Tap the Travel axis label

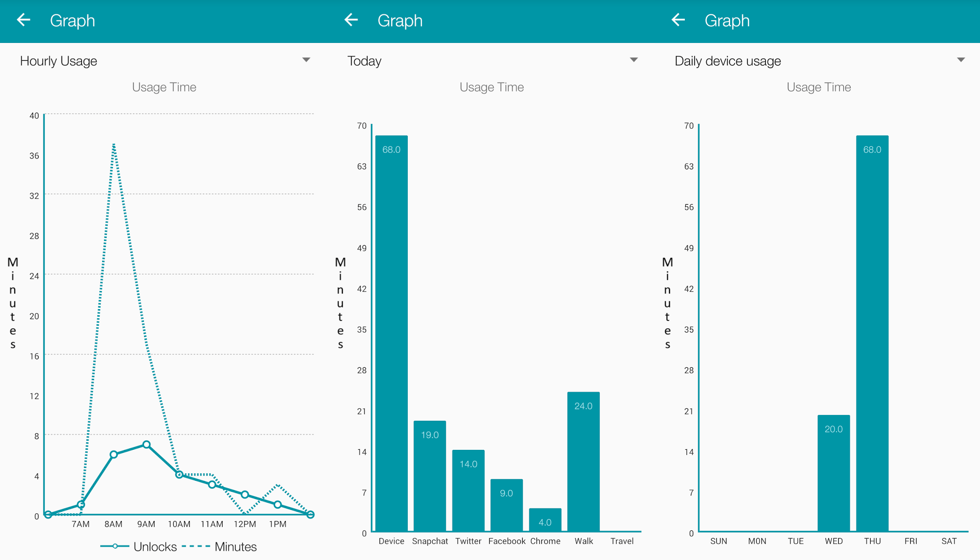pyautogui.click(x=622, y=541)
